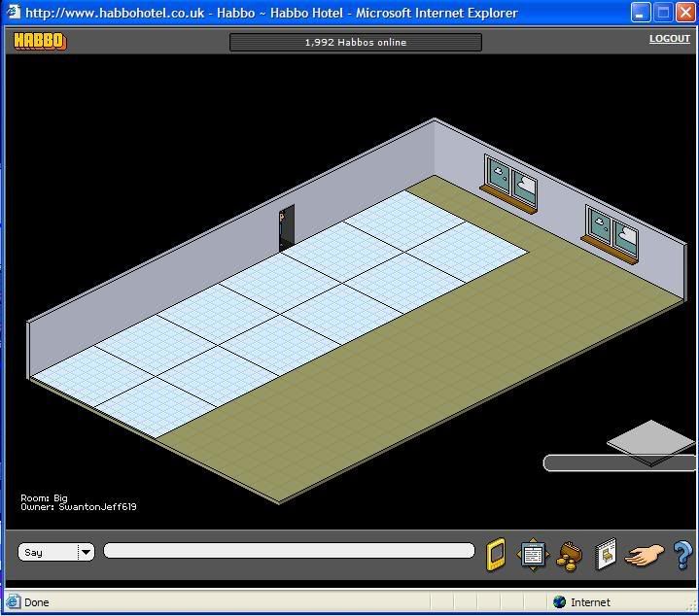Maximize the Internet Explorer window
This screenshot has width=699, height=616.
pyautogui.click(x=663, y=14)
